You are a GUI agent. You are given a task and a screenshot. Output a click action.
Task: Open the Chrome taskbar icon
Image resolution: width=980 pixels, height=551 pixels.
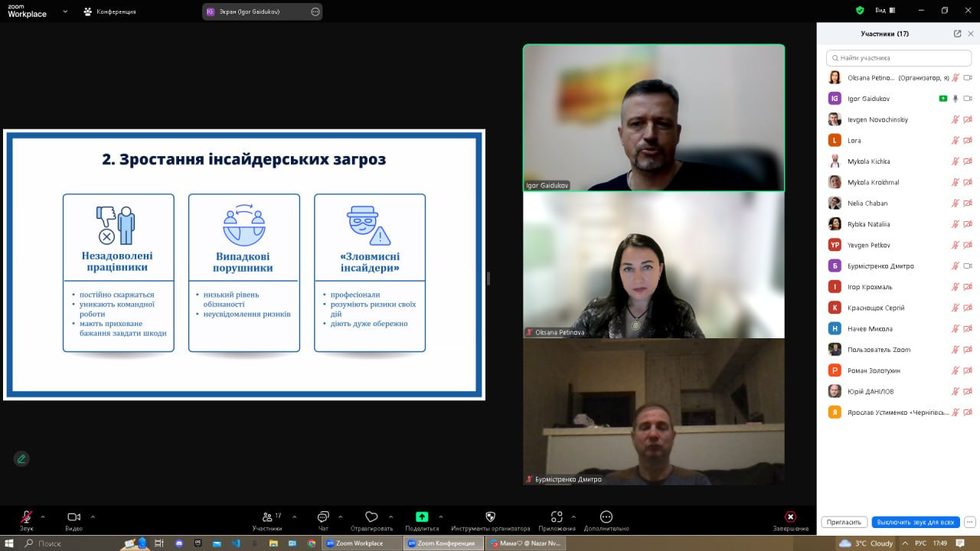pos(312,543)
